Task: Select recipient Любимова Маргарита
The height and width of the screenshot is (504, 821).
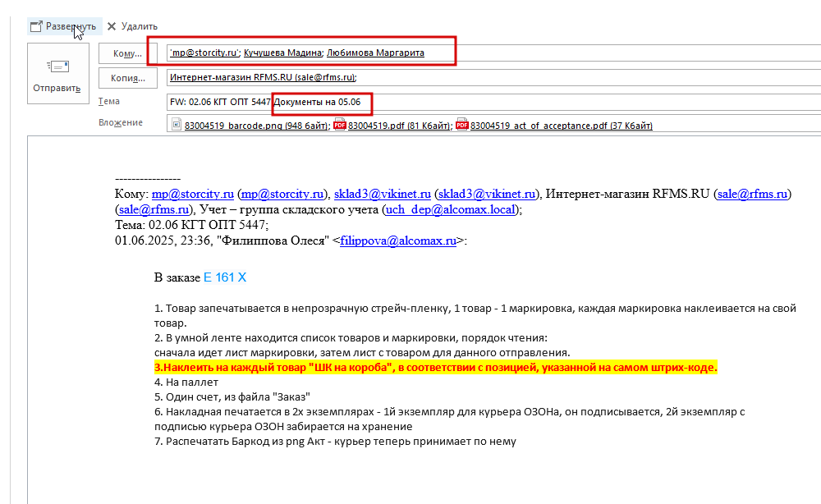Action: pyautogui.click(x=375, y=53)
